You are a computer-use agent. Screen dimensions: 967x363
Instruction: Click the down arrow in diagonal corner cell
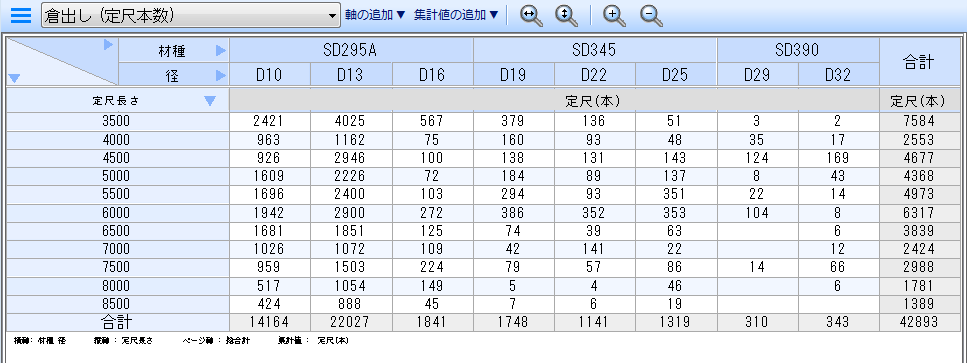[x=15, y=78]
